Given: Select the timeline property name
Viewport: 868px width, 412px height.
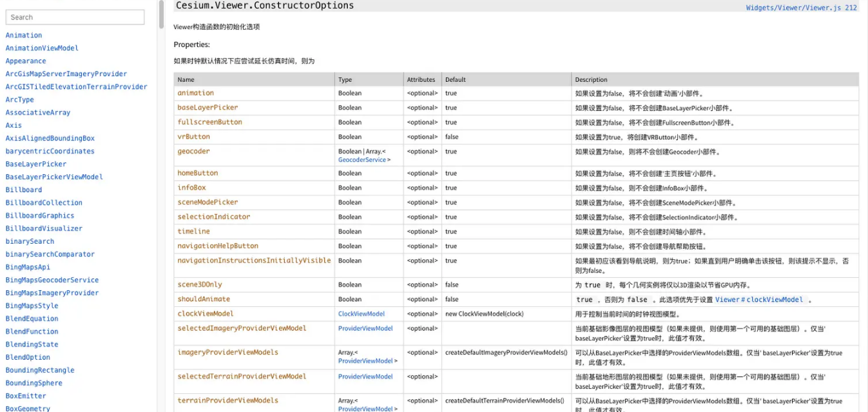Looking at the screenshot, I should [x=194, y=231].
